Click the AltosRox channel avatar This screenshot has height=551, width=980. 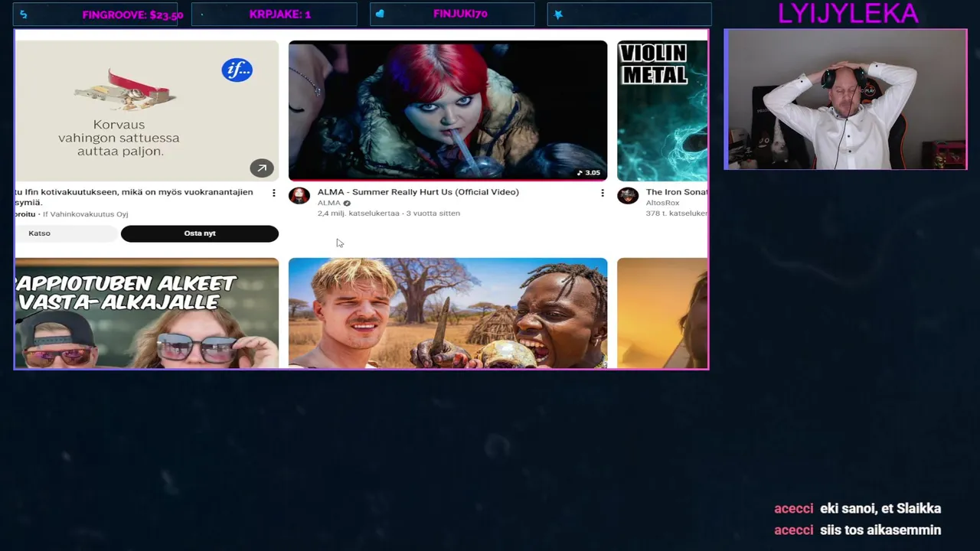coord(628,196)
